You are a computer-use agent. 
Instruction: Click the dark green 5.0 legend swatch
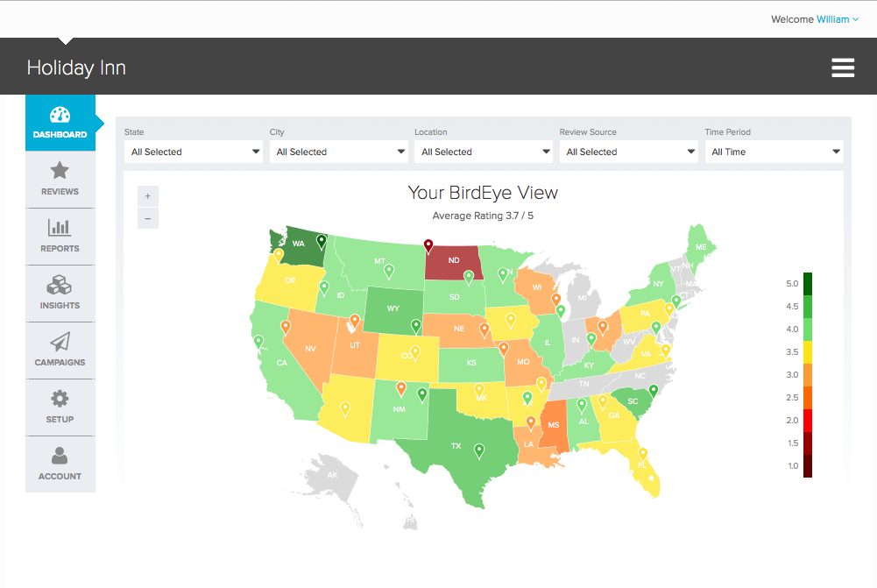[808, 283]
